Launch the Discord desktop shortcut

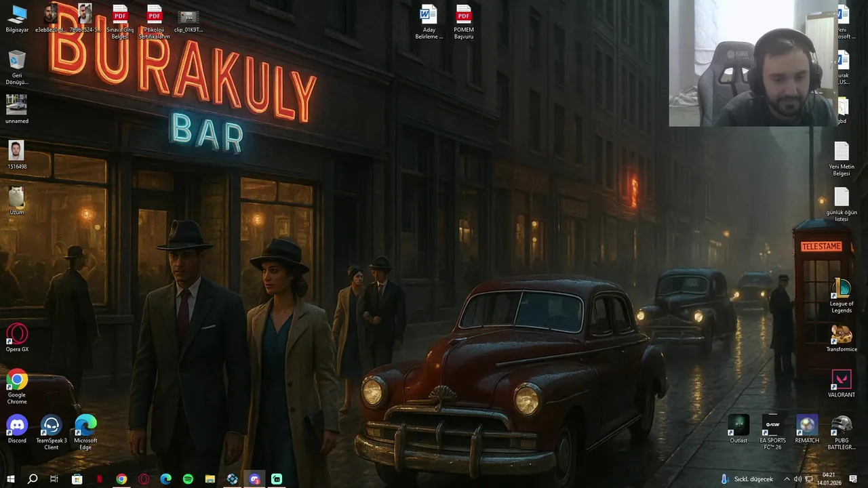coord(17,429)
